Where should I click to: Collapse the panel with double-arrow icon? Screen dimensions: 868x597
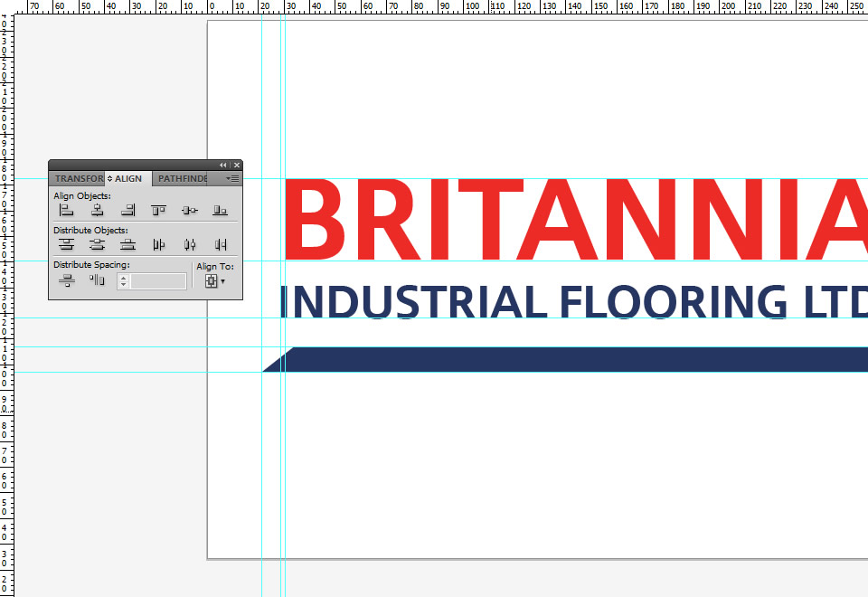222,165
